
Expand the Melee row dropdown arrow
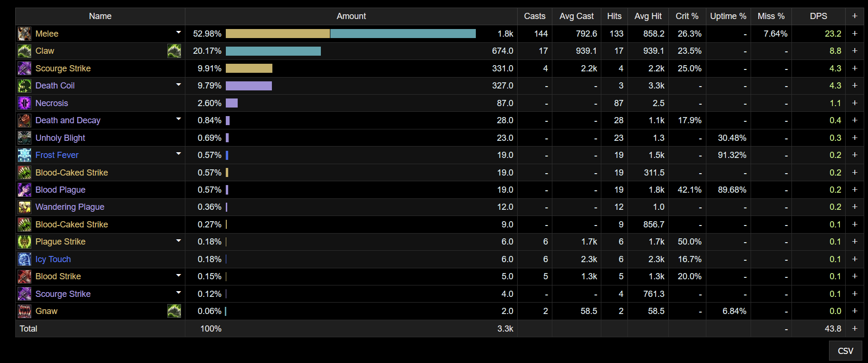(x=179, y=33)
